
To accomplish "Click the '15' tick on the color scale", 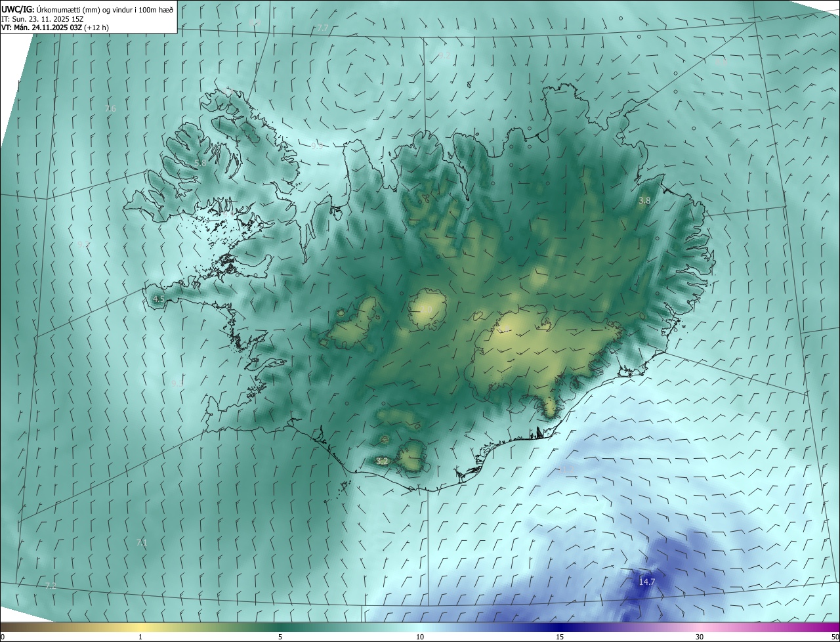I will (x=560, y=637).
